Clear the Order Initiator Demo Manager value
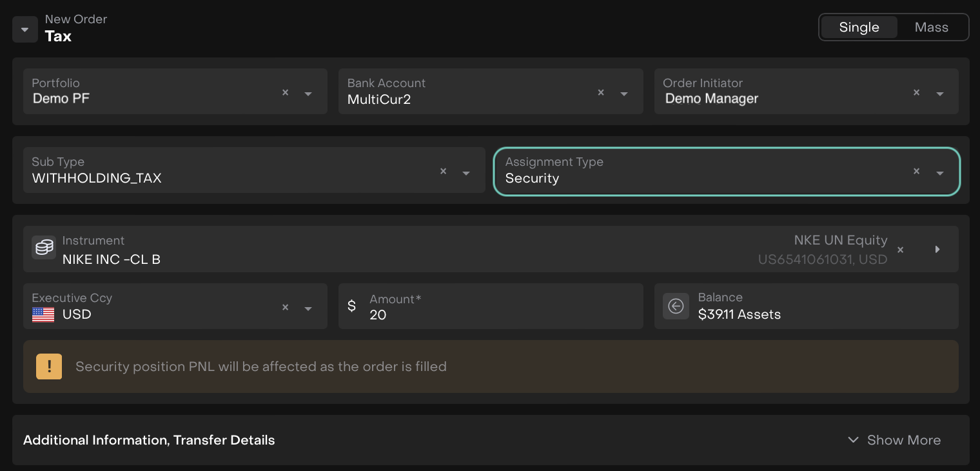Screen dimensions: 980x471 [916, 93]
